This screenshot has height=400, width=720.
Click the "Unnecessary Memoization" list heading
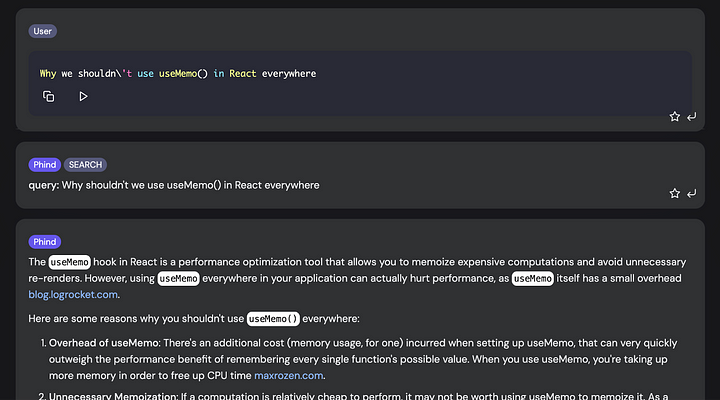107,396
